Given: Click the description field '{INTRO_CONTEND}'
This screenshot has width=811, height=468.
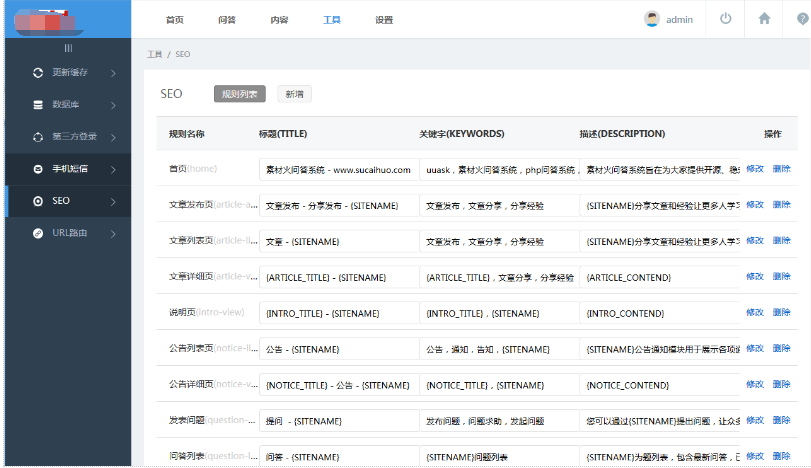Looking at the screenshot, I should tap(660, 313).
